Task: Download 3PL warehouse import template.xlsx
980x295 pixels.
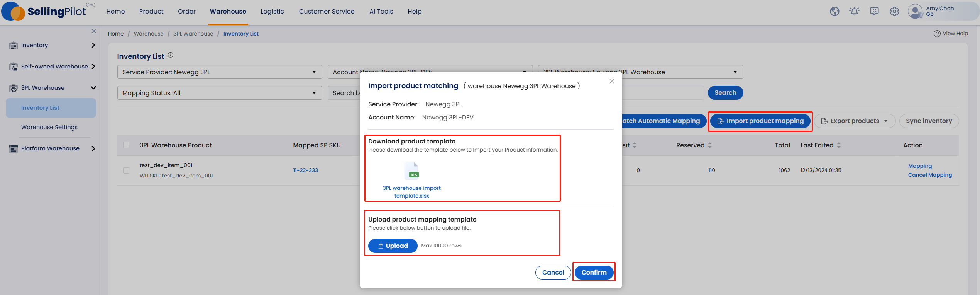Action: pos(411,192)
